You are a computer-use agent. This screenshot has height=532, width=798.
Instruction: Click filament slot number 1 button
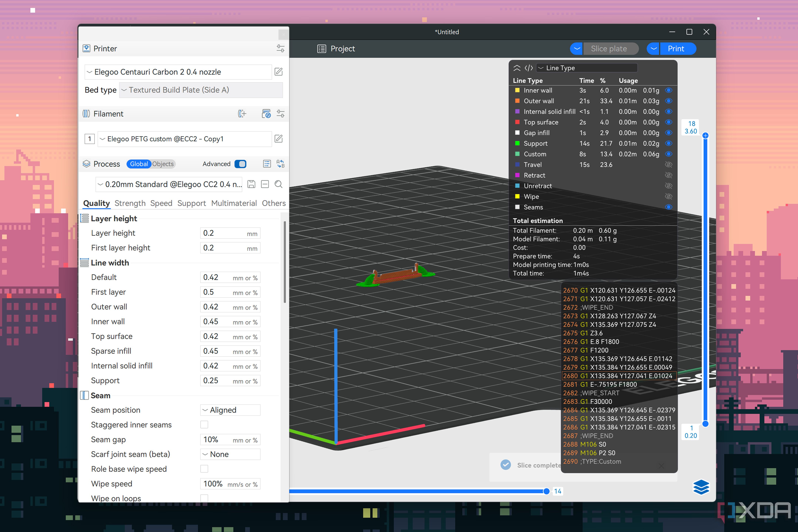[x=90, y=139]
